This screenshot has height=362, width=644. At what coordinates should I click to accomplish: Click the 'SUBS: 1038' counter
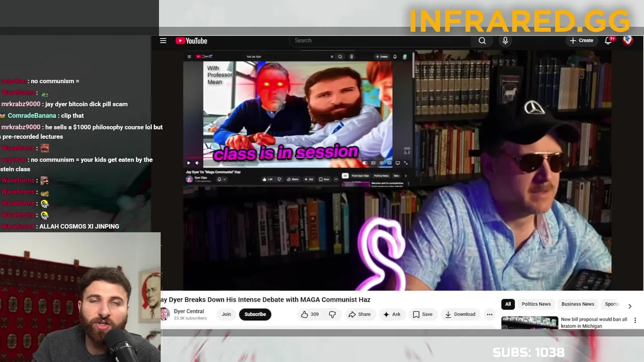(528, 352)
